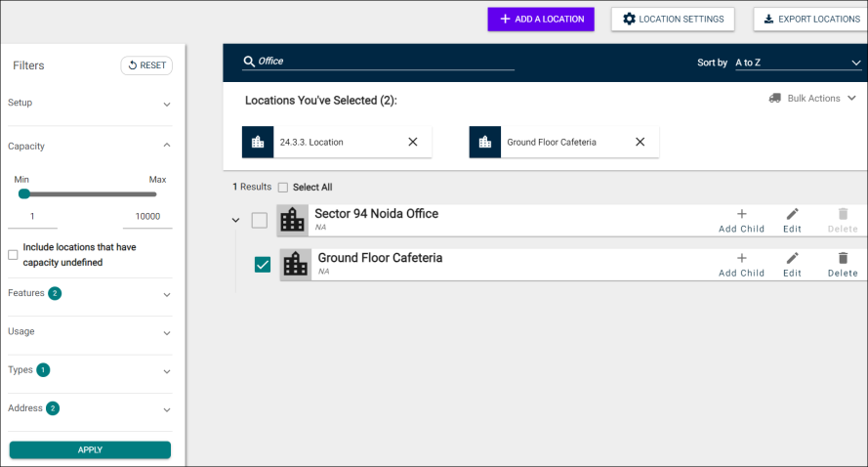Collapse Sector 94 Noida Office children
Image resolution: width=868 pixels, height=467 pixels.
click(x=236, y=221)
